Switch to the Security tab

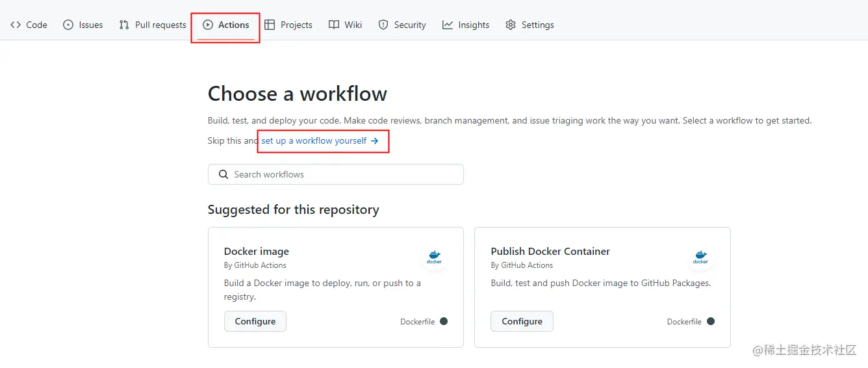tap(402, 25)
